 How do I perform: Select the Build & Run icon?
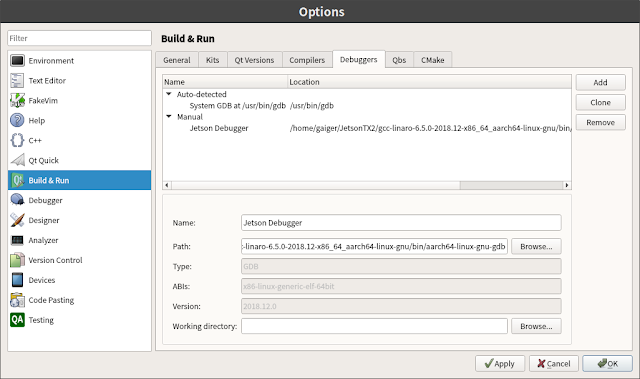(x=17, y=180)
